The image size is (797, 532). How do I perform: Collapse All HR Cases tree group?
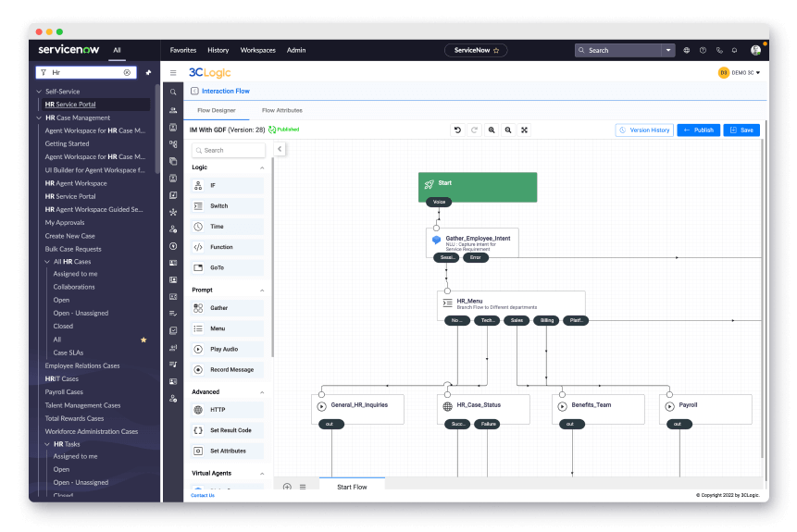click(47, 262)
